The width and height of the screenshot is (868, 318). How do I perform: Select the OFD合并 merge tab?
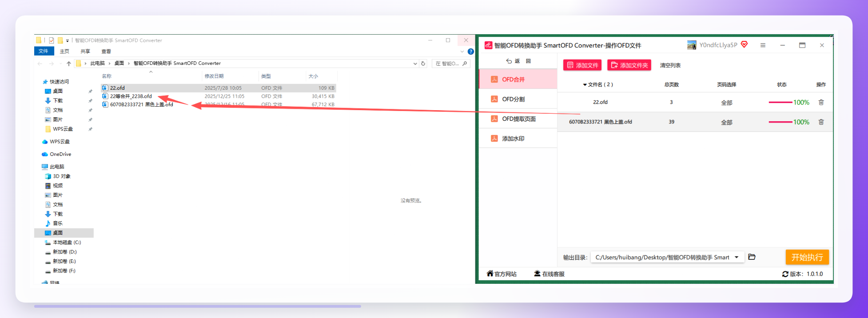(x=518, y=79)
